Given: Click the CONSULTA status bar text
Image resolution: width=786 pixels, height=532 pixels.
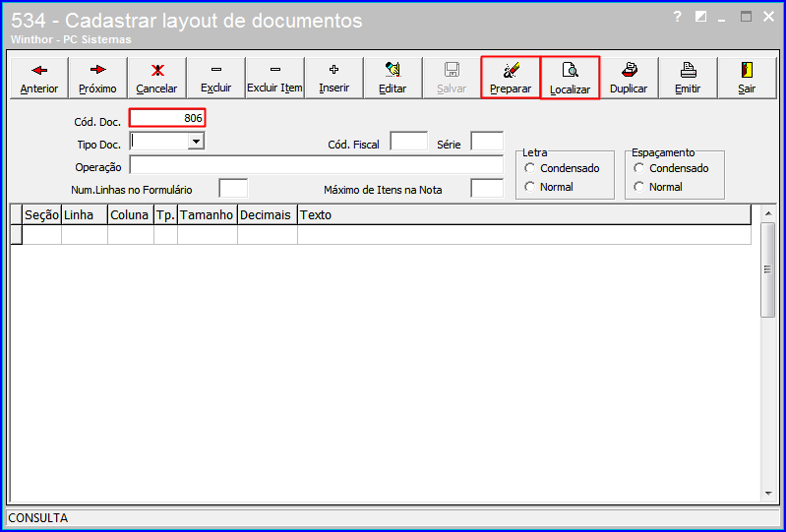Looking at the screenshot, I should [38, 518].
